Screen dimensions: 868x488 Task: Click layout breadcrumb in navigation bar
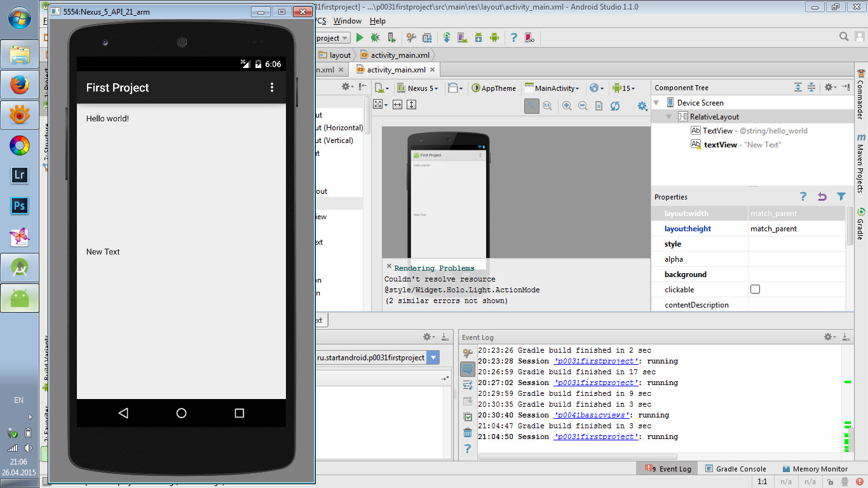click(x=335, y=55)
